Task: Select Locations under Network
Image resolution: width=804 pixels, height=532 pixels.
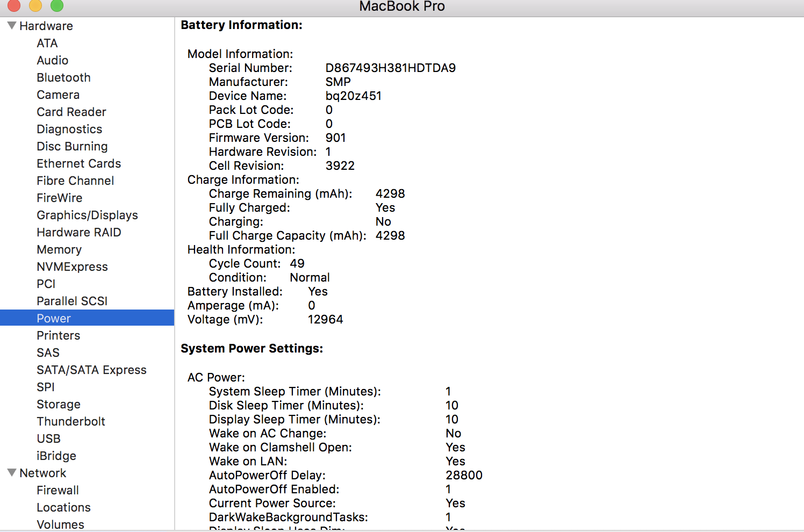Action: point(63,507)
